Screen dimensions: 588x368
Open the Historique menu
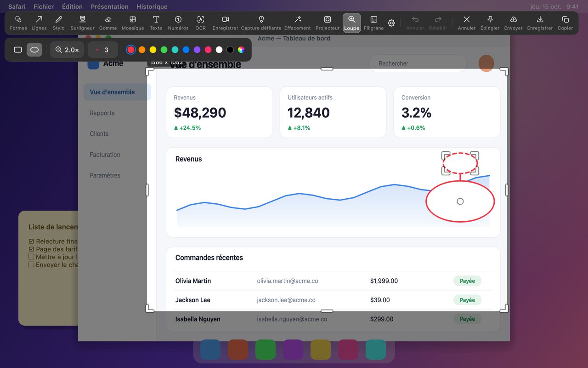[x=152, y=6]
